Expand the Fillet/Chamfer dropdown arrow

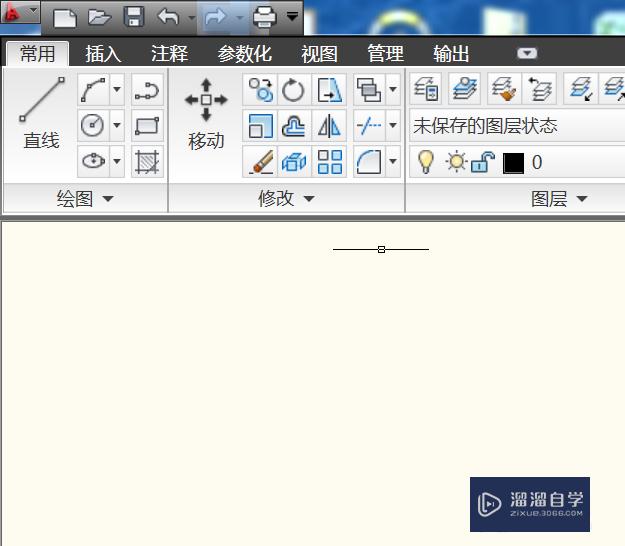(393, 161)
